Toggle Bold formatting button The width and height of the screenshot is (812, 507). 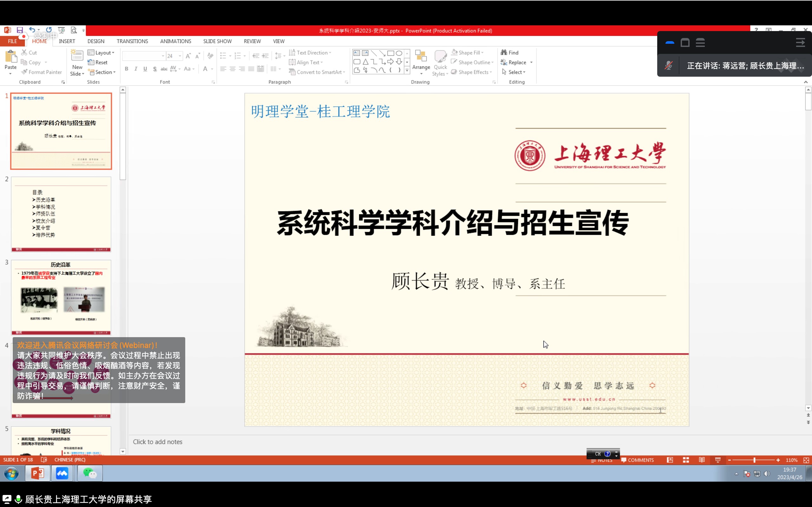[x=127, y=69]
